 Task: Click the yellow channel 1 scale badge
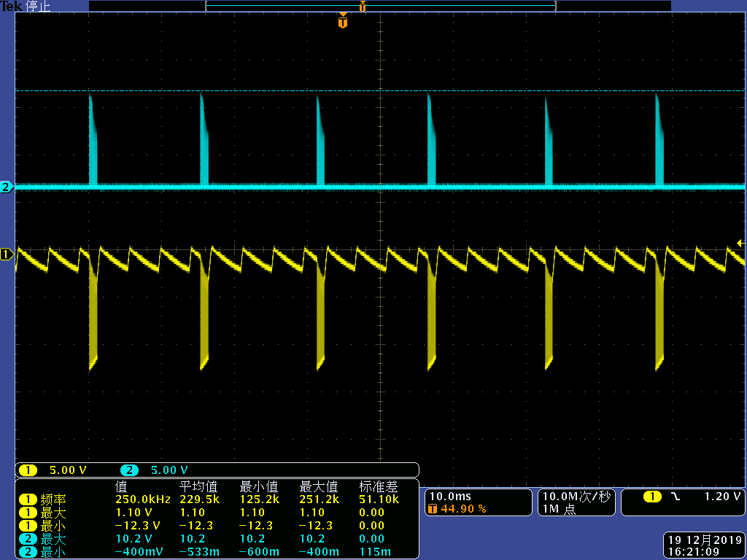click(28, 470)
